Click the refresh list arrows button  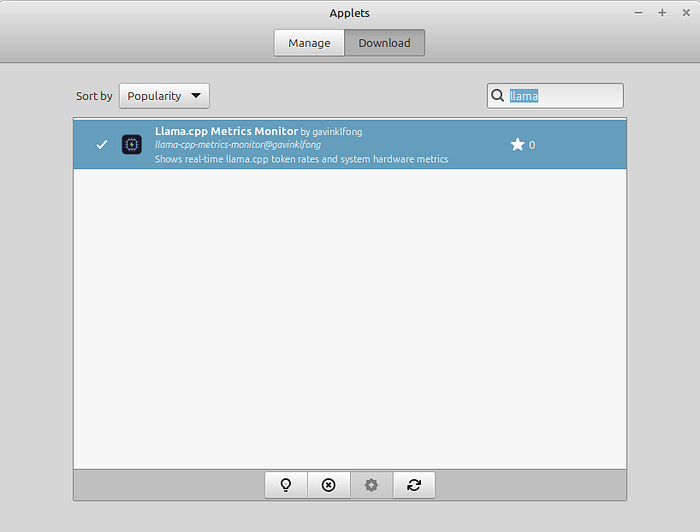click(x=414, y=485)
